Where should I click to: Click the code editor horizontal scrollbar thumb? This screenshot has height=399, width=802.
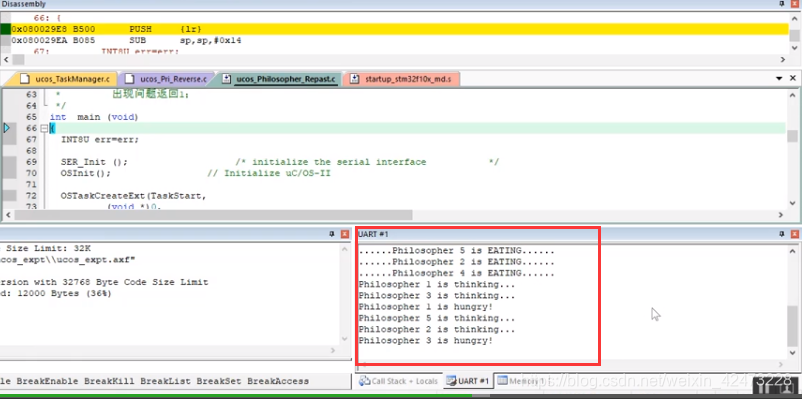coord(212,215)
